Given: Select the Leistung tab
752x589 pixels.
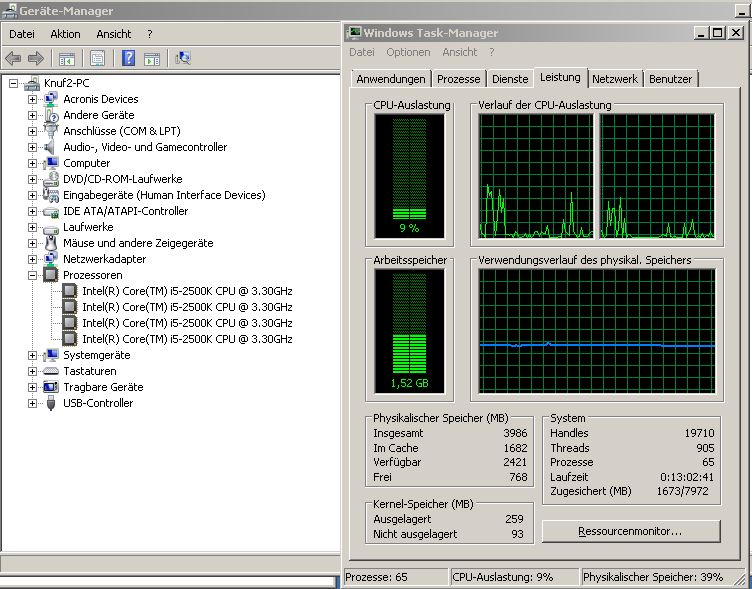Looking at the screenshot, I should [560, 77].
